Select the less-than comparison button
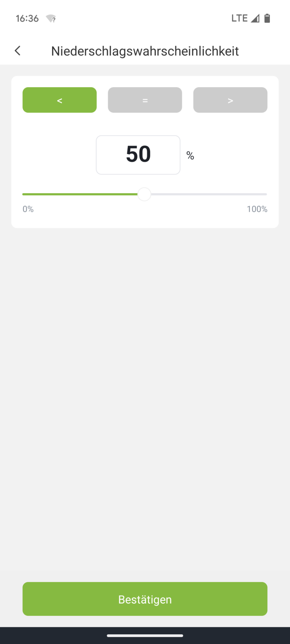The image size is (290, 644). (x=59, y=100)
